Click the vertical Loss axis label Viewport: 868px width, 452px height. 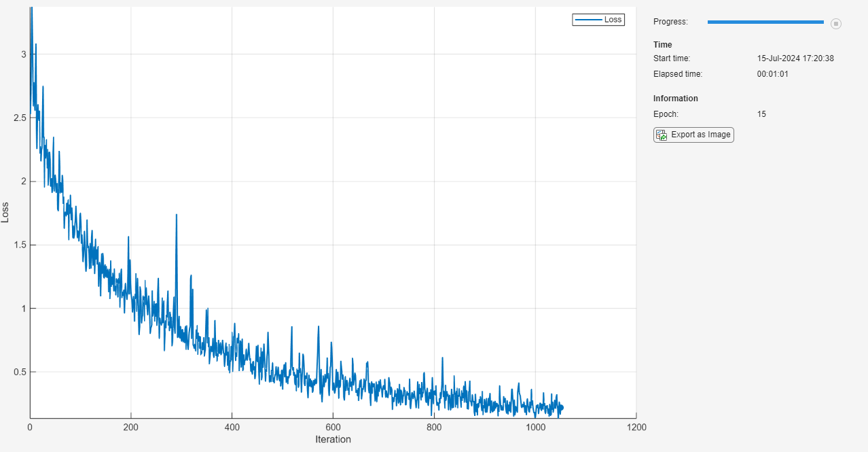pos(6,213)
